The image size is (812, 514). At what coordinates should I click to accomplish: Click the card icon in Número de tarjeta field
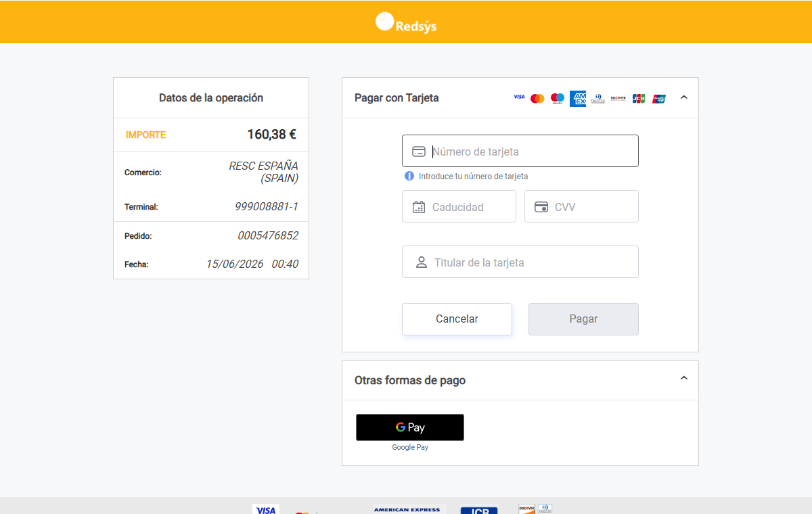pos(419,151)
